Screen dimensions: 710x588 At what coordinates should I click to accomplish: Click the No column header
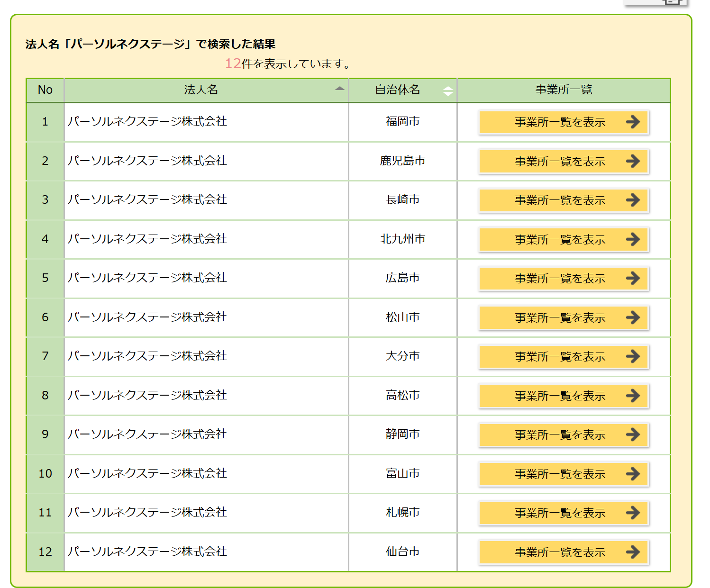click(x=45, y=90)
